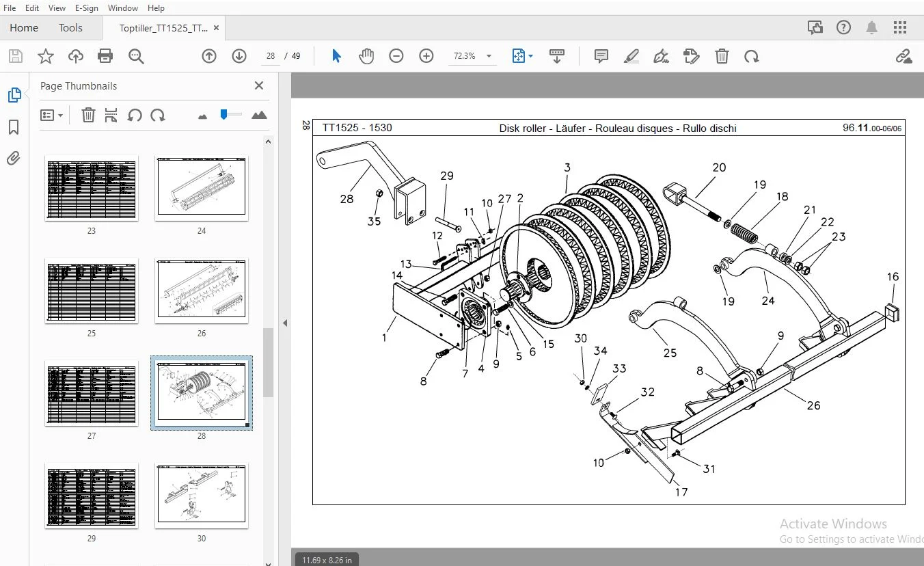Select page 29 thumbnail
This screenshot has height=566, width=924.
point(92,496)
